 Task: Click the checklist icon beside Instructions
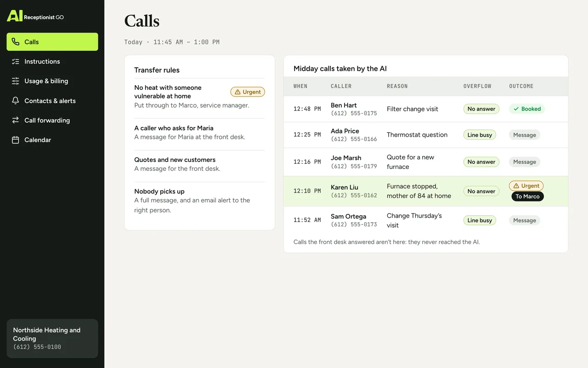(x=16, y=61)
